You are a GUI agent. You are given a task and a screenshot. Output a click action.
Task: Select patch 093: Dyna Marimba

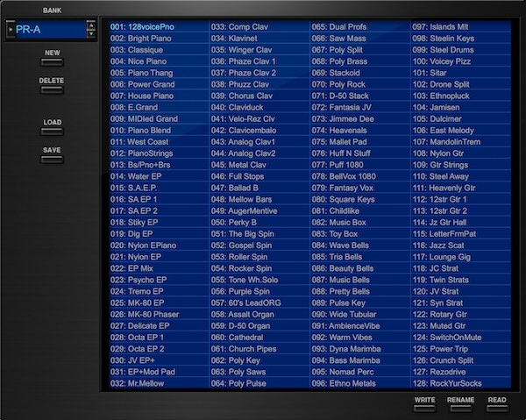(360, 349)
